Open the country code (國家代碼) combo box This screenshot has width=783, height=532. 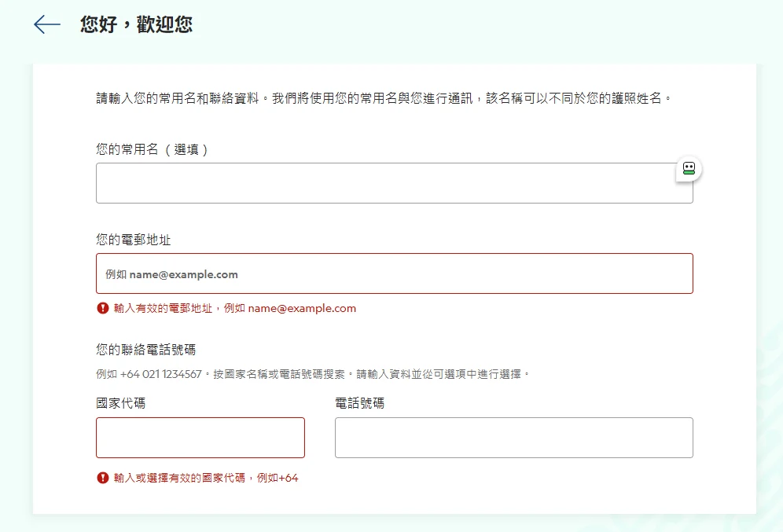click(200, 438)
